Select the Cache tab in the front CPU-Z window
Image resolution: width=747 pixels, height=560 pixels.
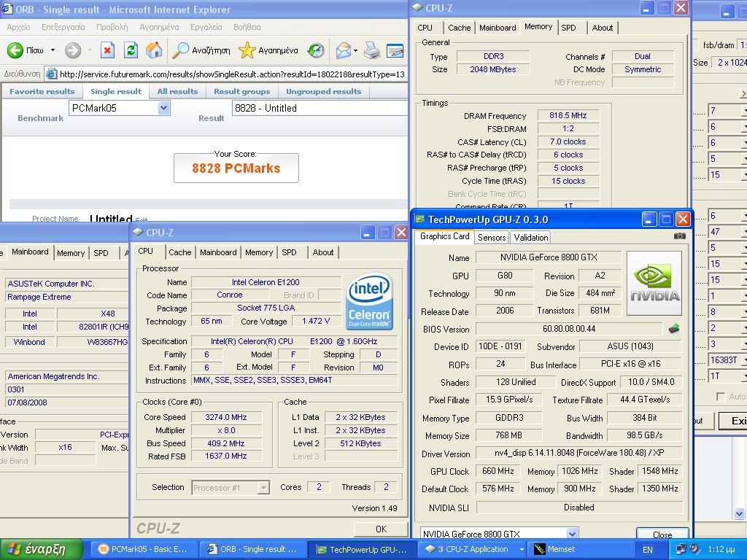pyautogui.click(x=180, y=252)
